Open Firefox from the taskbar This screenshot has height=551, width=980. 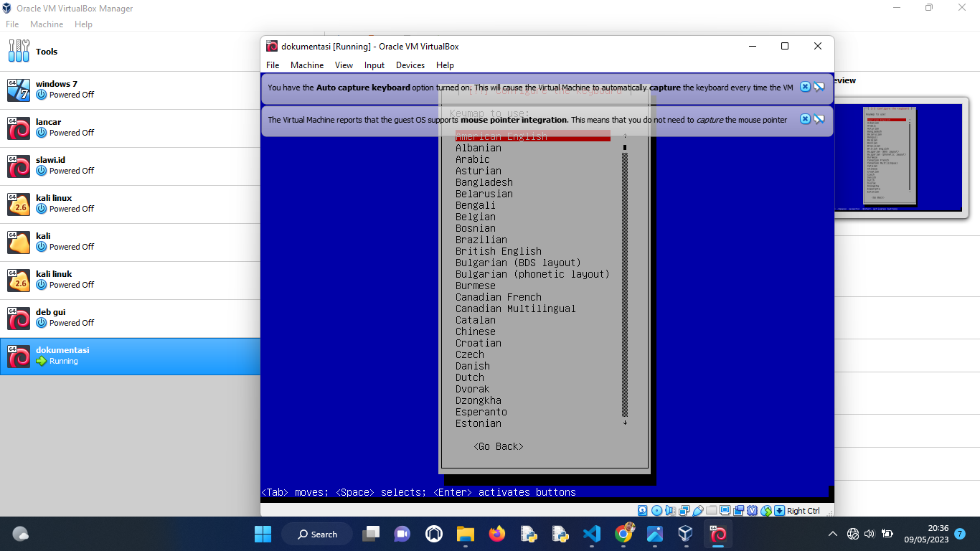pyautogui.click(x=496, y=534)
